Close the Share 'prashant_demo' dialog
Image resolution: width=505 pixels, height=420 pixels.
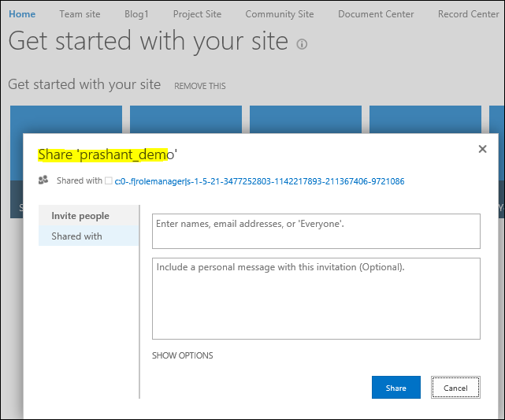pyautogui.click(x=482, y=149)
